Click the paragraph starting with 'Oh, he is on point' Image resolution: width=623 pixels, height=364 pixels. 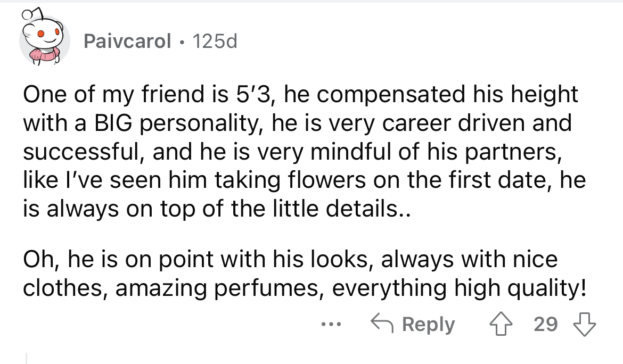[x=305, y=273]
